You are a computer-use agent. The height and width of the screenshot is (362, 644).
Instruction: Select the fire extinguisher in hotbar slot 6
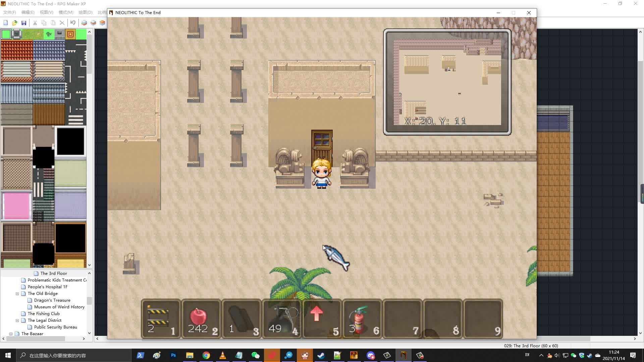coord(362,319)
